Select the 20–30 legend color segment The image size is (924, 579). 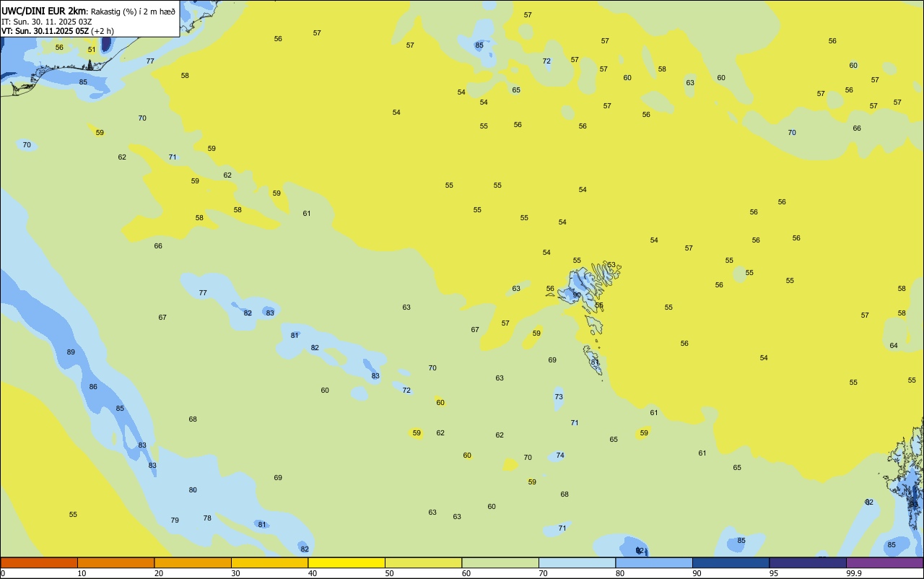tap(193, 562)
